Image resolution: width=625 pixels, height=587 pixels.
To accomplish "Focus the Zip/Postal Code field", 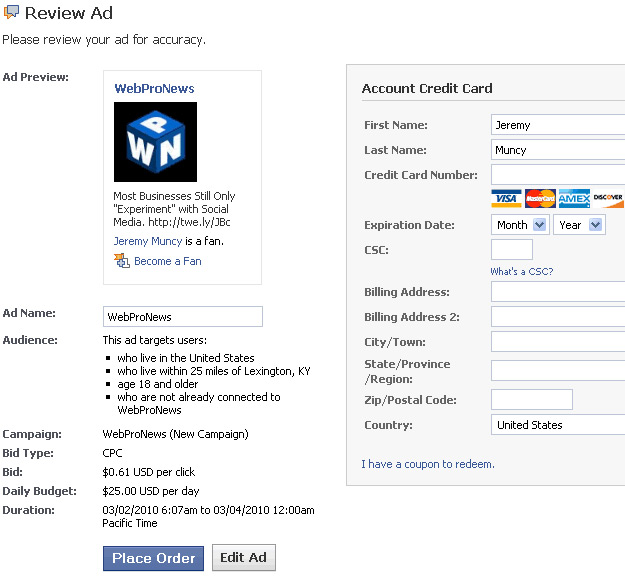I will [532, 400].
